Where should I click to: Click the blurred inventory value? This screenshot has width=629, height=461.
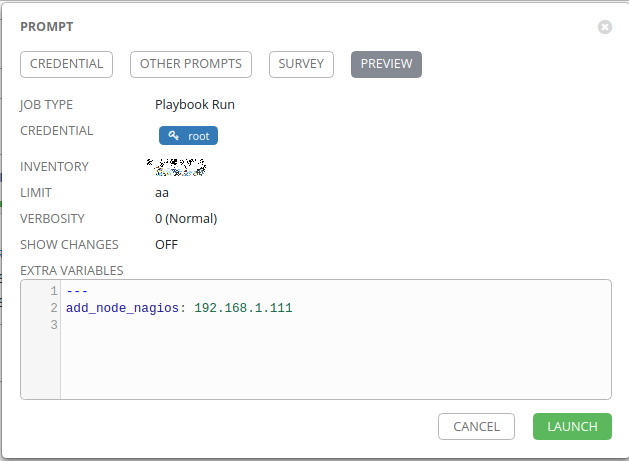(177, 167)
